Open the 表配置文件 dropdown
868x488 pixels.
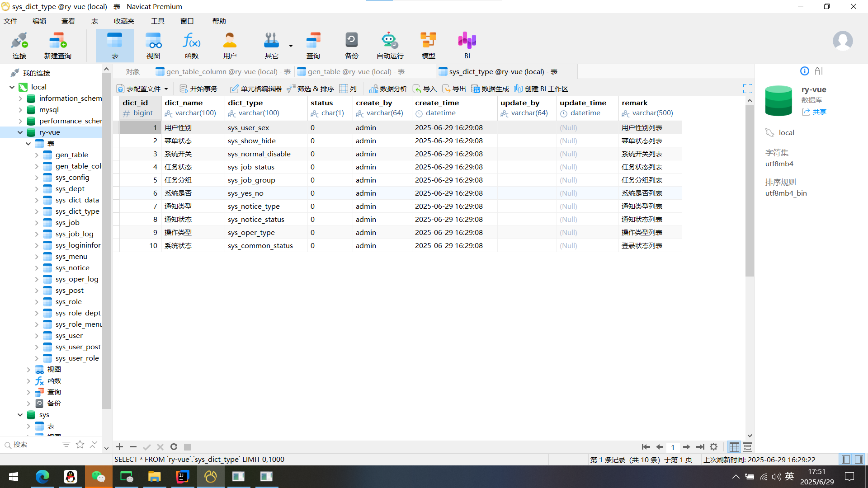142,89
